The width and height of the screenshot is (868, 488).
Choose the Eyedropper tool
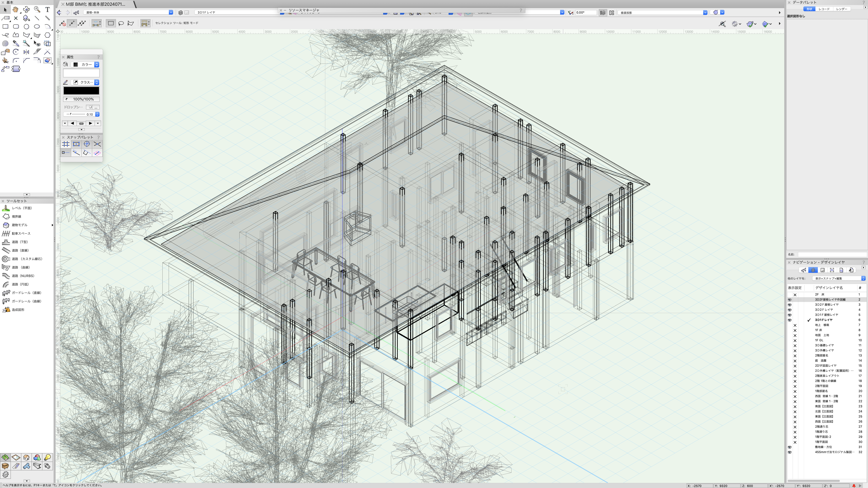(x=15, y=43)
